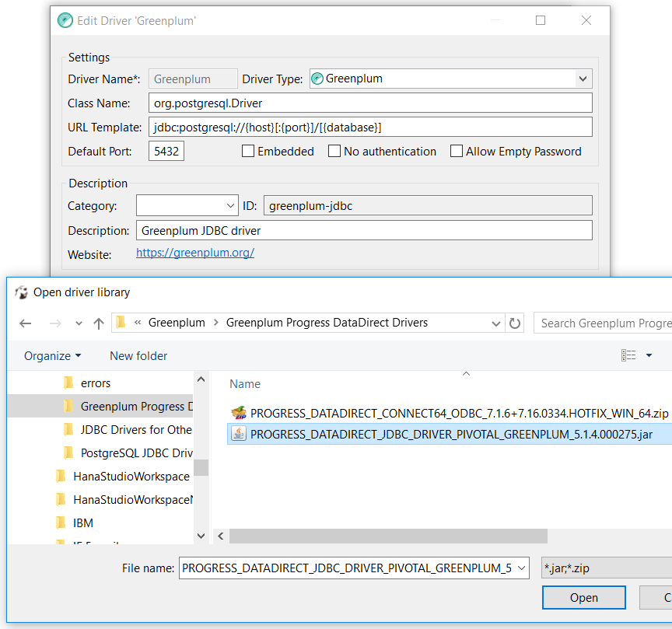This screenshot has height=629, width=672.
Task: Click the Search Greenplum Progress box
Action: (x=604, y=323)
